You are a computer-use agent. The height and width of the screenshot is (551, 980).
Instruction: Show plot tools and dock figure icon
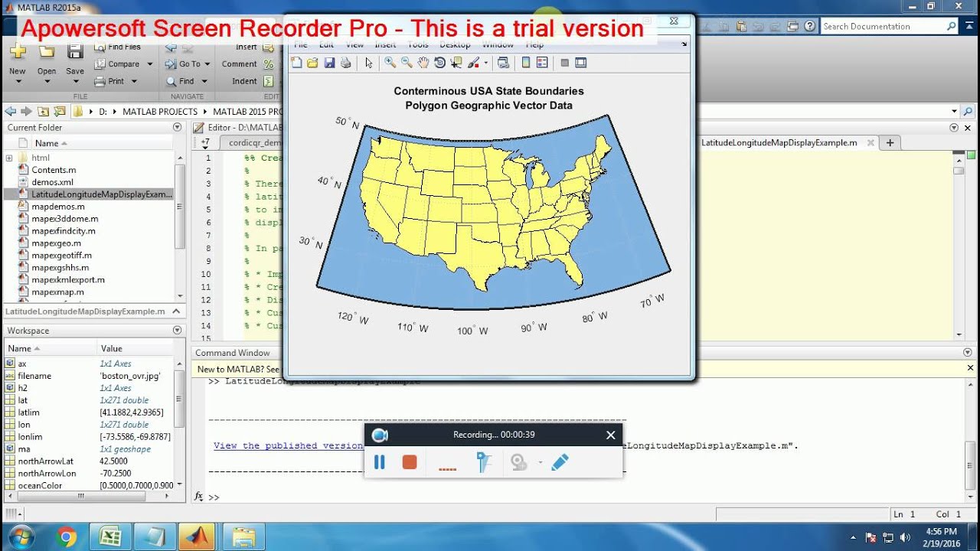point(581,63)
